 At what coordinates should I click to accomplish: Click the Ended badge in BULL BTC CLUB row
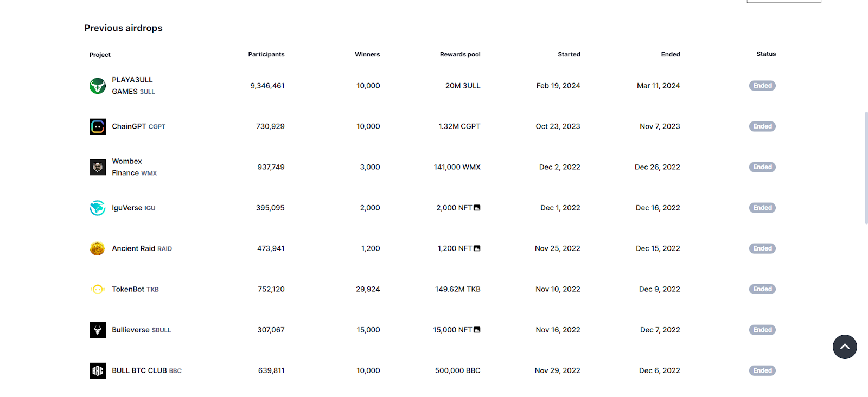762,370
